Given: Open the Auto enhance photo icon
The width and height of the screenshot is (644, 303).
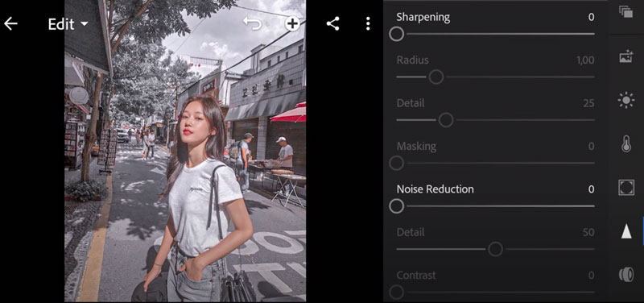Looking at the screenshot, I should pyautogui.click(x=626, y=56).
